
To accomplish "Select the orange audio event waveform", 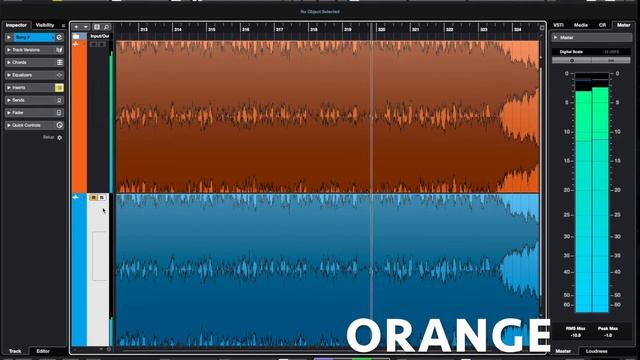I will tap(327, 117).
